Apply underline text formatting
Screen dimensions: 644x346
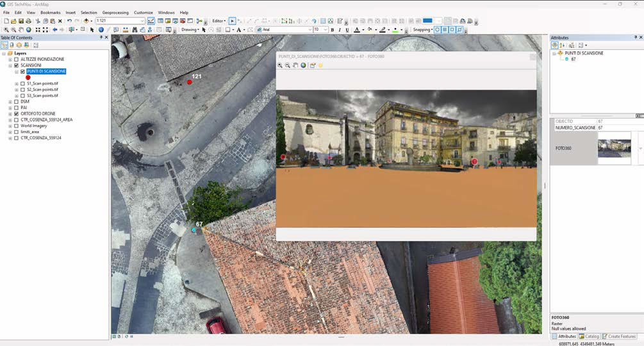click(347, 30)
